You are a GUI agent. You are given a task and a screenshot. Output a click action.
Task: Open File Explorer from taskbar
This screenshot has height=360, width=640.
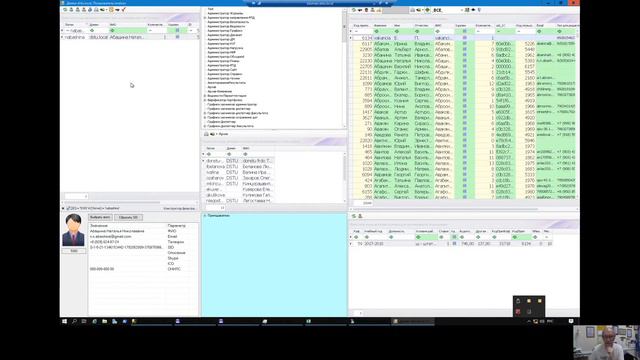[104, 322]
